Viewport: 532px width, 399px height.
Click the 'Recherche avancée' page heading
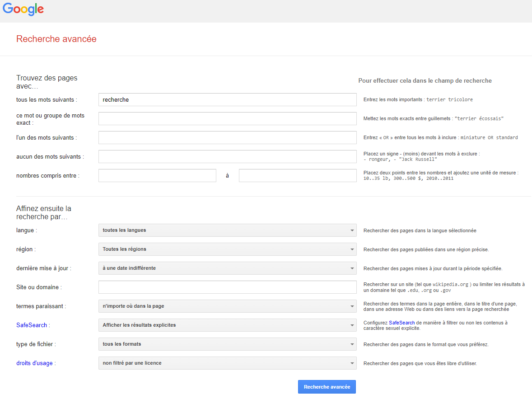[x=56, y=39]
